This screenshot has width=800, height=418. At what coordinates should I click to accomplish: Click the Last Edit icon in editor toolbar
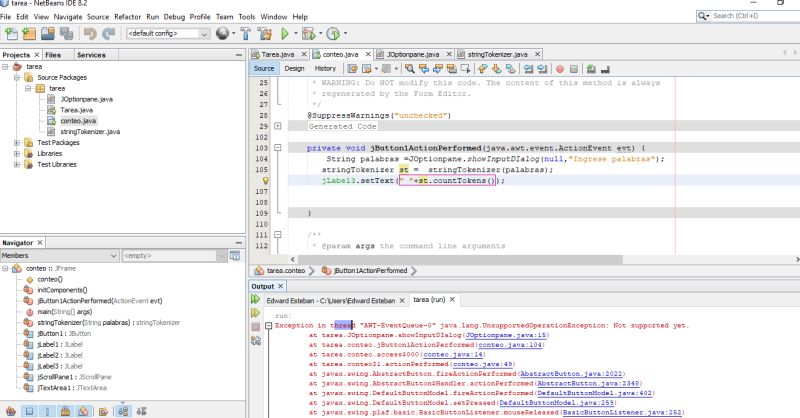click(x=352, y=68)
